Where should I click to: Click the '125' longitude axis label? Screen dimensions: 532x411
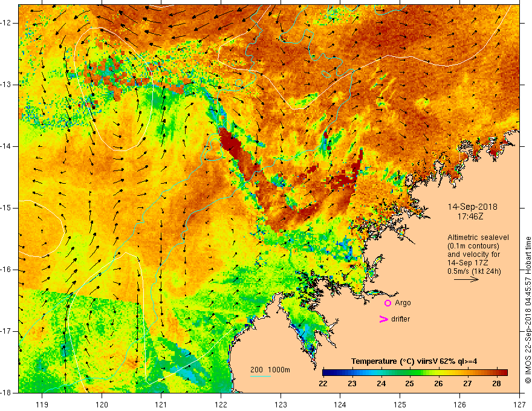tap(400, 404)
